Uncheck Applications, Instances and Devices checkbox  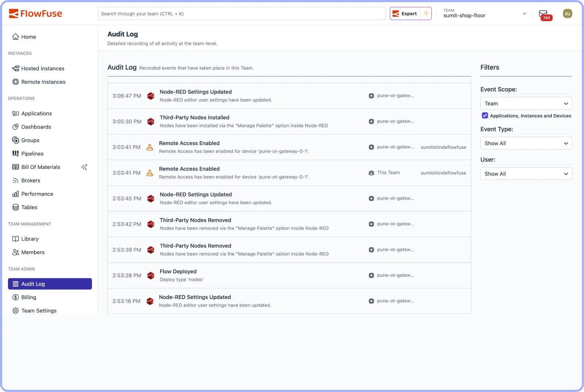(485, 116)
